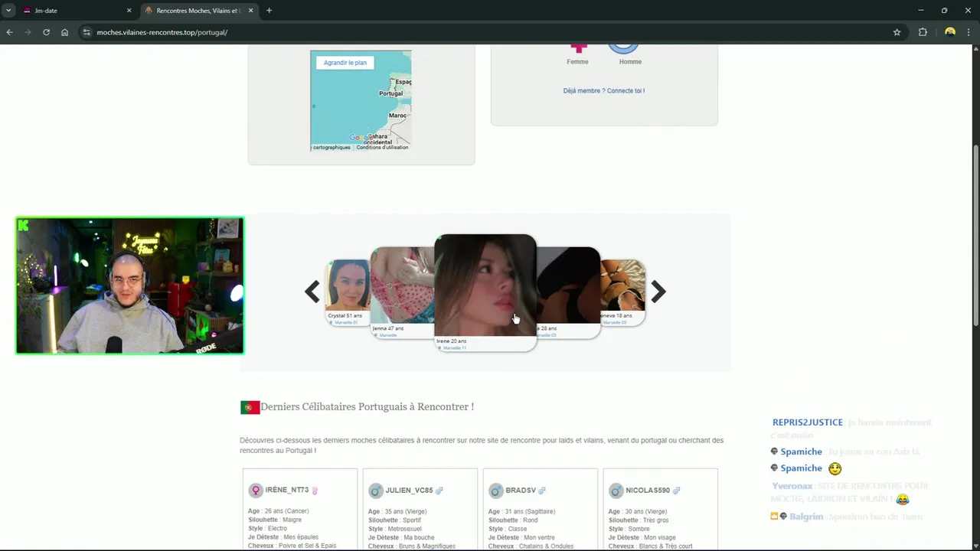
Task: Bookmark this page with the star
Action: [x=897, y=32]
